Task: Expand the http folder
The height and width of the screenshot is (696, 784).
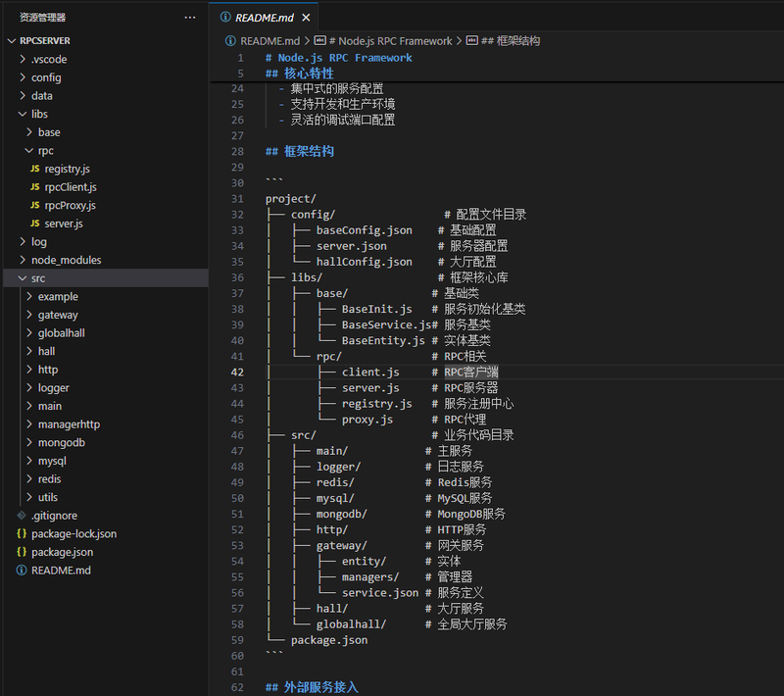Action: (x=29, y=370)
